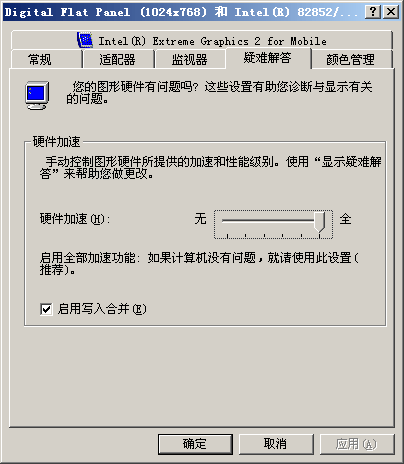Open Intel Extreme Graphics 2 for Mobile tab
The height and width of the screenshot is (464, 404).
click(x=202, y=41)
